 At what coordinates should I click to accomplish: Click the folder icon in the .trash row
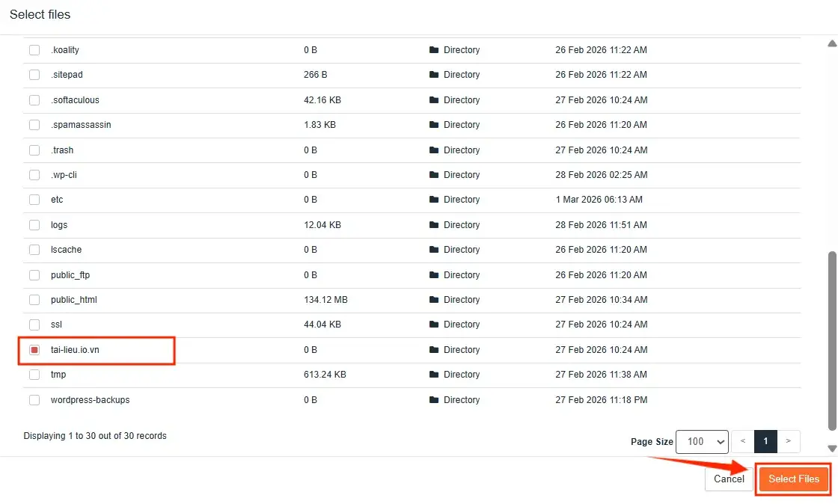pyautogui.click(x=433, y=150)
